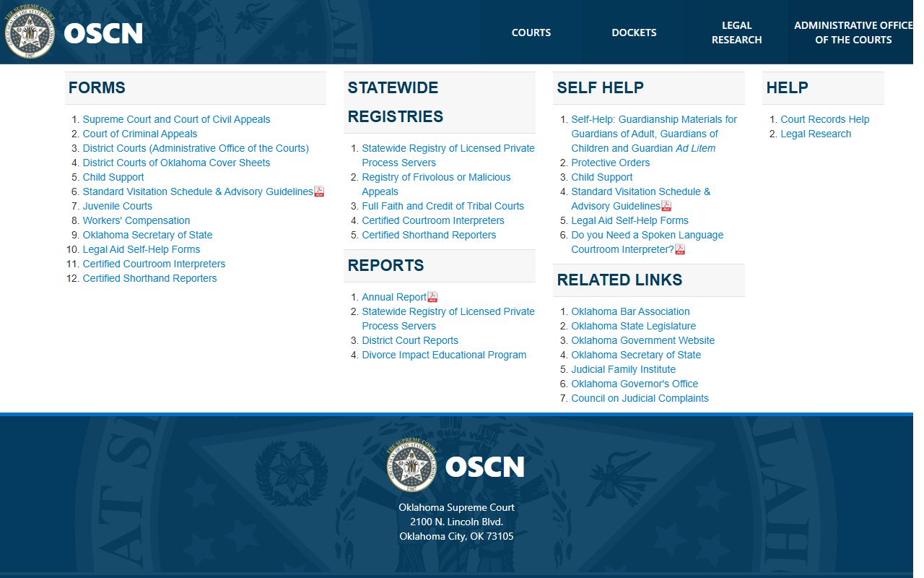The width and height of the screenshot is (924, 578).
Task: Open Oklahoma Secretary of State under Forms
Action: [x=147, y=235]
